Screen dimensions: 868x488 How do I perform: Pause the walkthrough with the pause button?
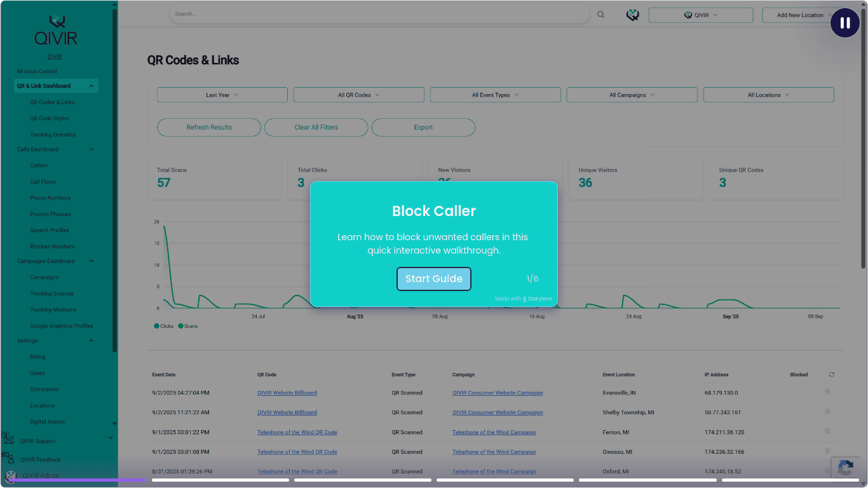(x=845, y=23)
